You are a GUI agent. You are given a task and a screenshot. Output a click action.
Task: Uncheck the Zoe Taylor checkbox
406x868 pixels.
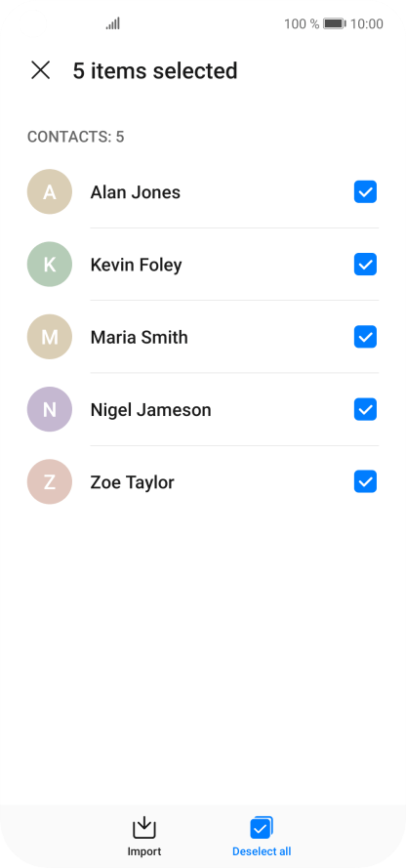[365, 482]
